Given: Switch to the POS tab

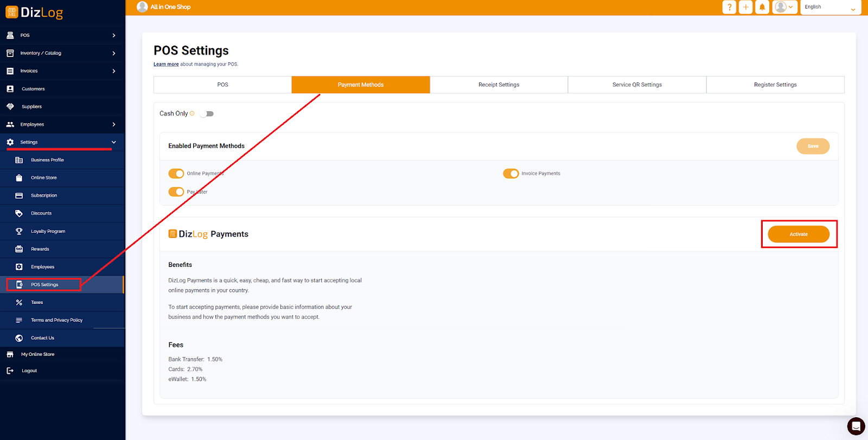Looking at the screenshot, I should [222, 85].
